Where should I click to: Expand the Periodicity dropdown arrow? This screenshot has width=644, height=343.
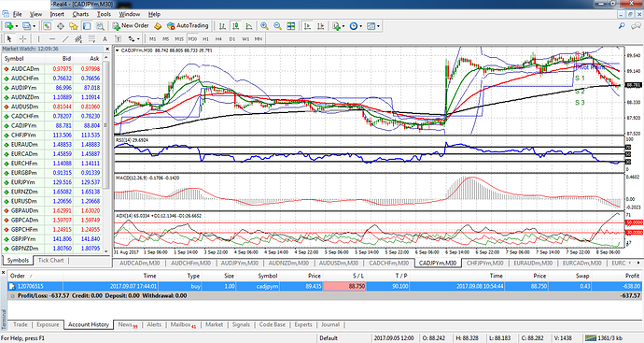click(360, 26)
